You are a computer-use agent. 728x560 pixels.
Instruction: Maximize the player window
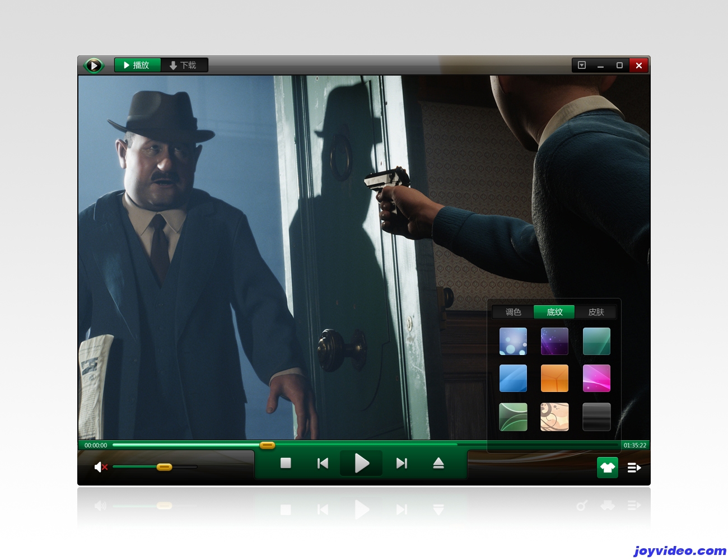click(x=619, y=66)
